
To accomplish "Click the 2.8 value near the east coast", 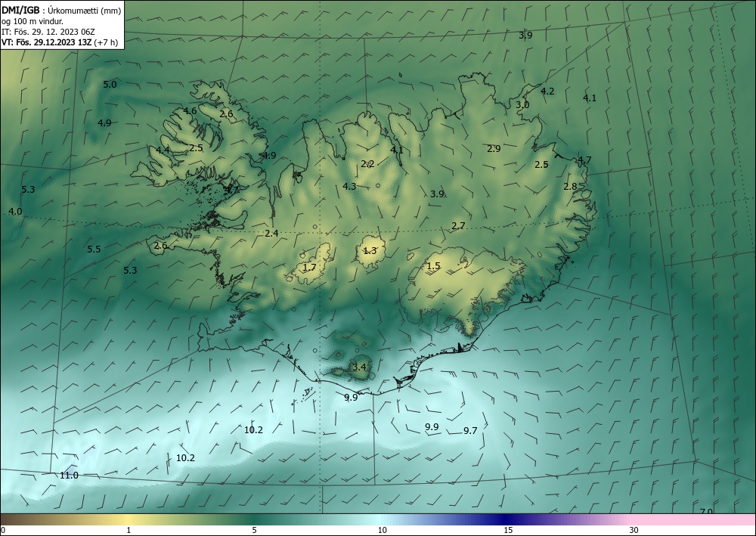I will tap(570, 187).
